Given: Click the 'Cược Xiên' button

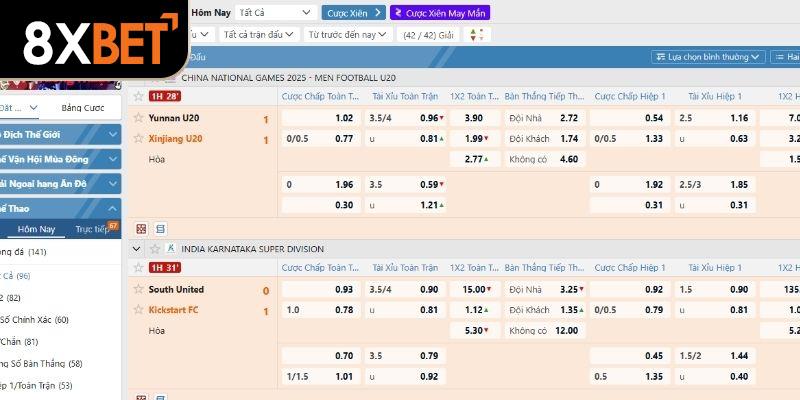Looking at the screenshot, I should (x=353, y=13).
